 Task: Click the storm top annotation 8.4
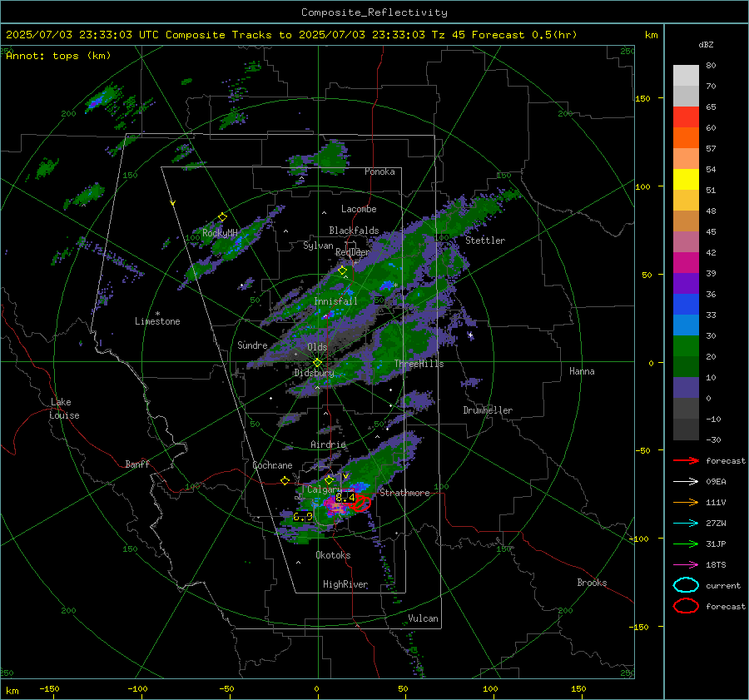pyautogui.click(x=345, y=498)
